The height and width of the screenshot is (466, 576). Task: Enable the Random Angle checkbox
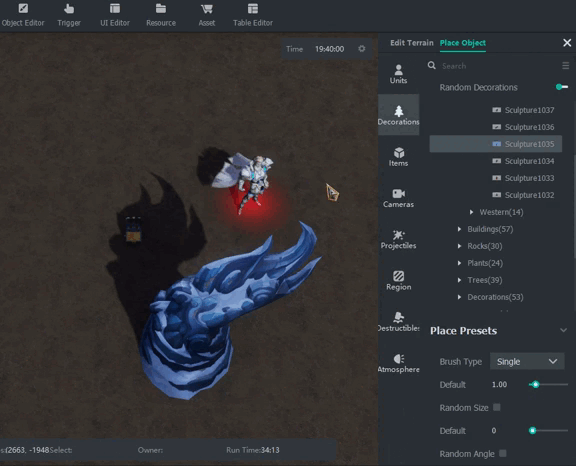click(503, 453)
